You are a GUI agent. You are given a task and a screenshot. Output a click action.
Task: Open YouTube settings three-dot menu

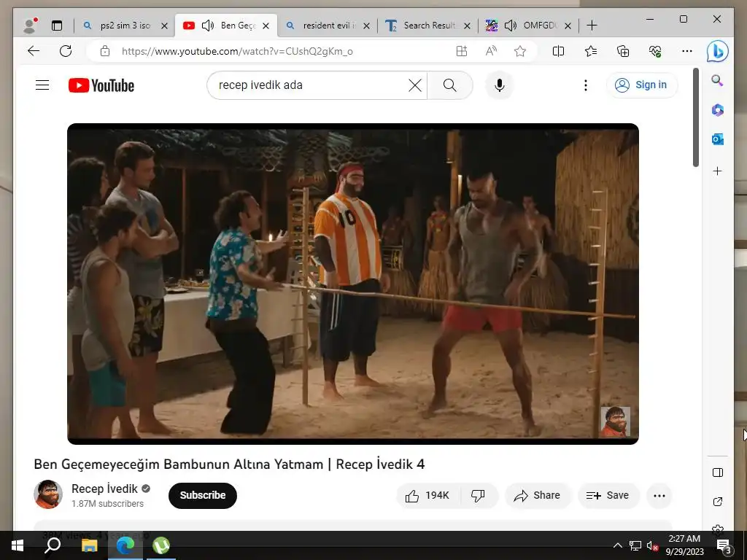click(586, 85)
